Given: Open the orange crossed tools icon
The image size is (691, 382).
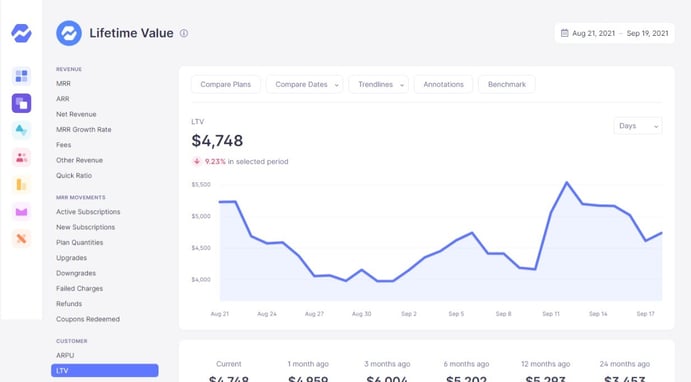Looking at the screenshot, I should (x=21, y=239).
